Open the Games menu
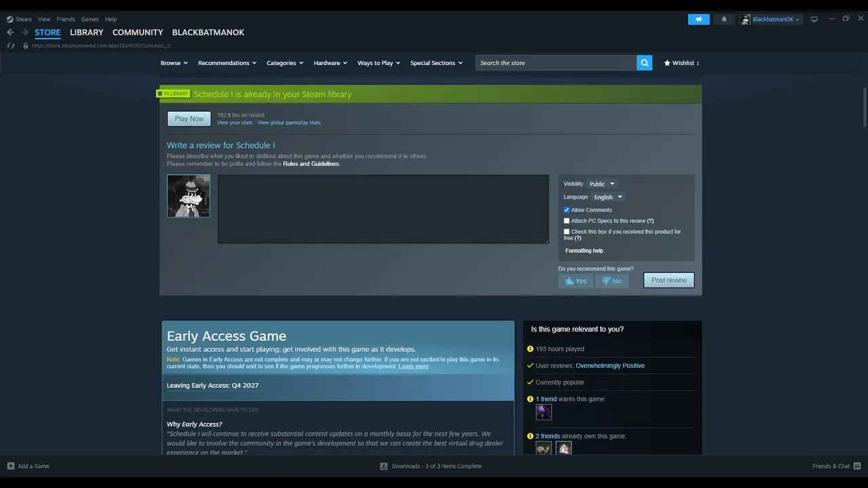Viewport: 868px width, 488px height. [90, 19]
